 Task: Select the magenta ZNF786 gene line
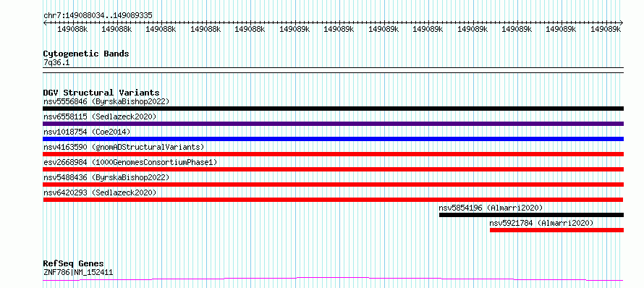[x=333, y=279]
